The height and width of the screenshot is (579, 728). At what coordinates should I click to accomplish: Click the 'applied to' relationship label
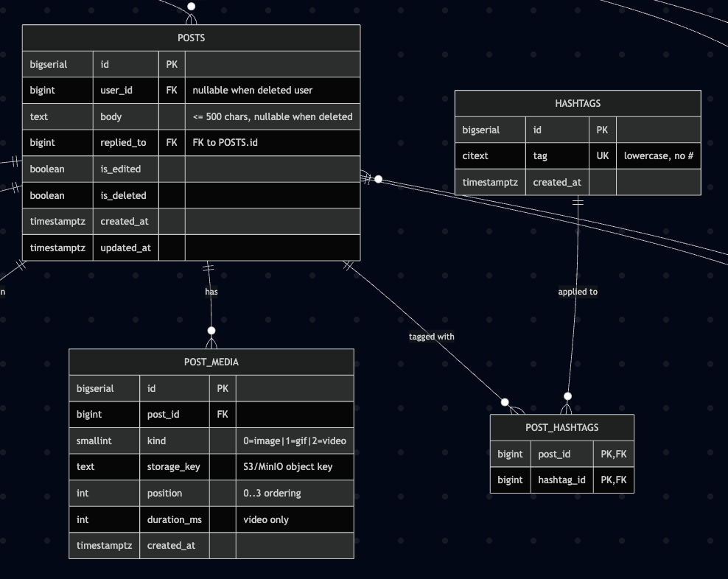pyautogui.click(x=578, y=292)
